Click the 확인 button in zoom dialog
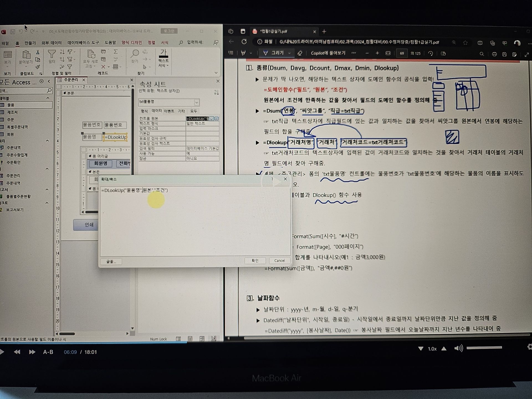Screen dimensions: 532x399 (x=255, y=260)
